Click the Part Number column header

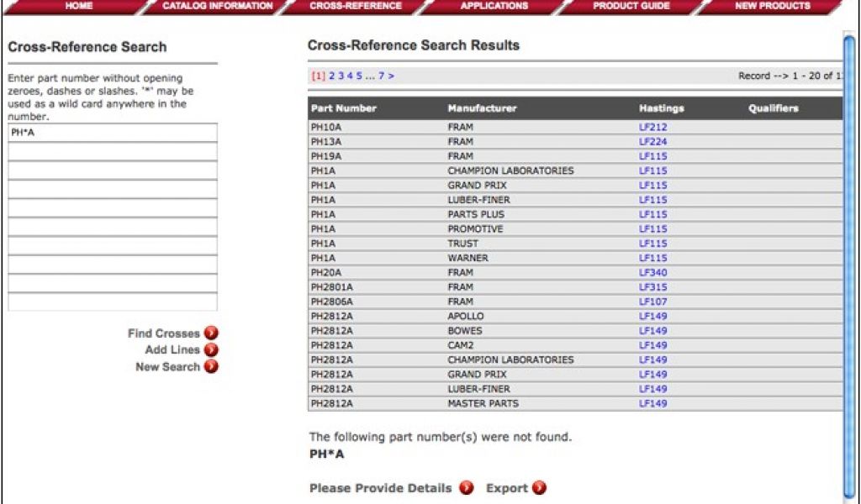click(x=344, y=108)
